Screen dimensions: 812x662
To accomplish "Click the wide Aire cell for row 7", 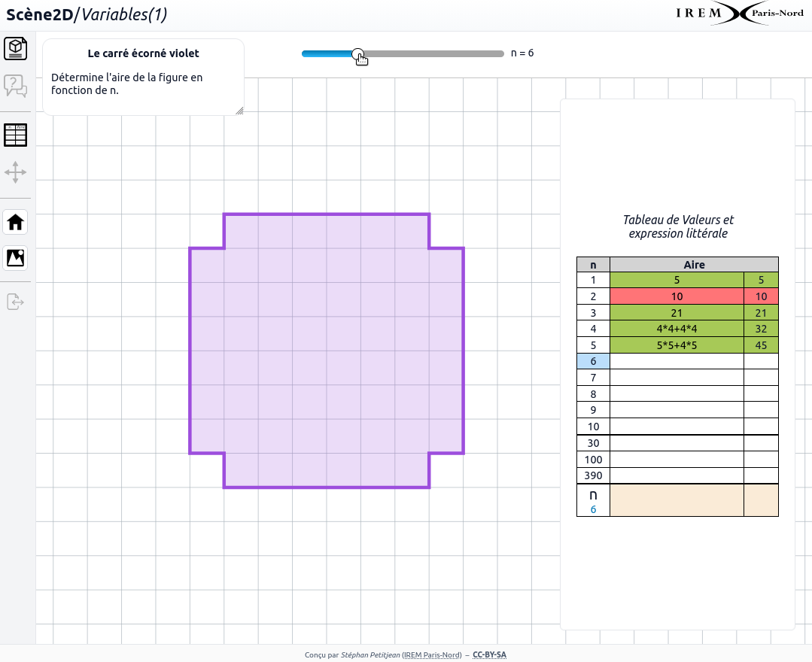I will 677,378.
